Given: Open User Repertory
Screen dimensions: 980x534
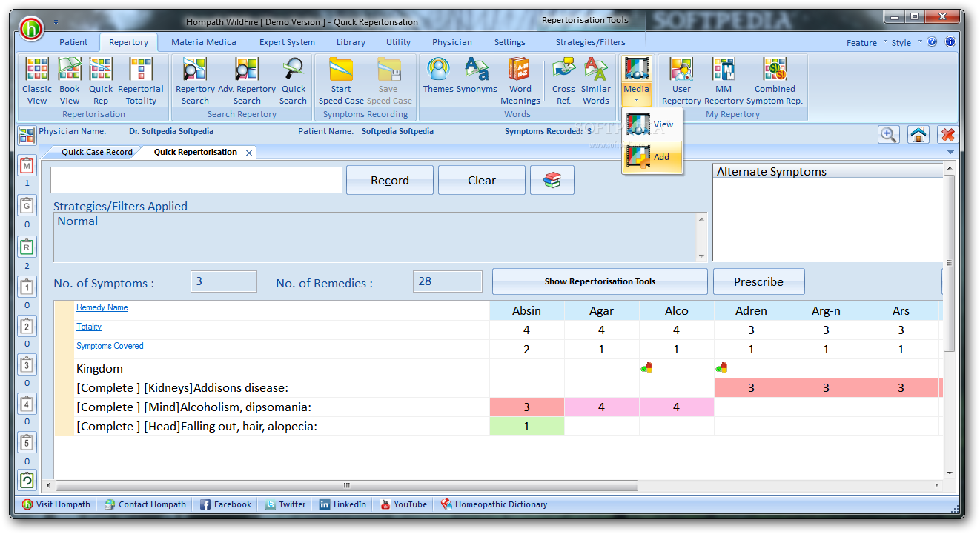Looking at the screenshot, I should 681,81.
